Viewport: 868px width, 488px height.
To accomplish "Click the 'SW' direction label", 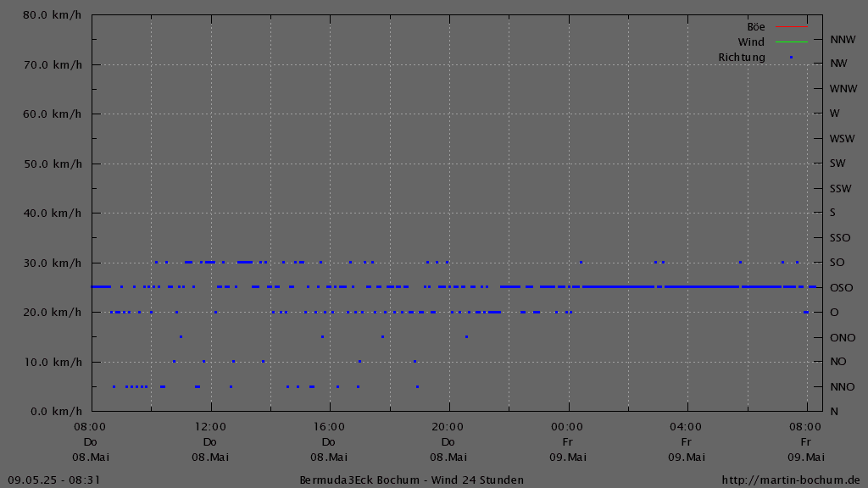I will 837,164.
